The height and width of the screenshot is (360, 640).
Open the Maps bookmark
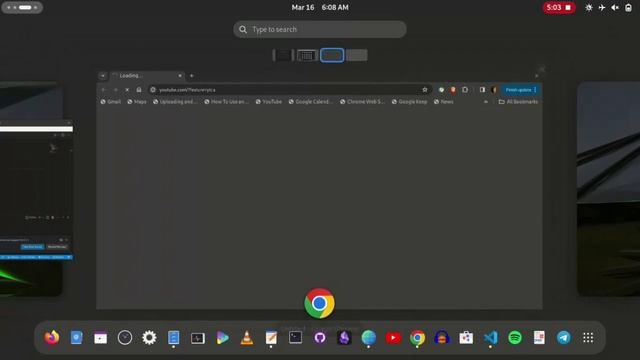coord(137,102)
